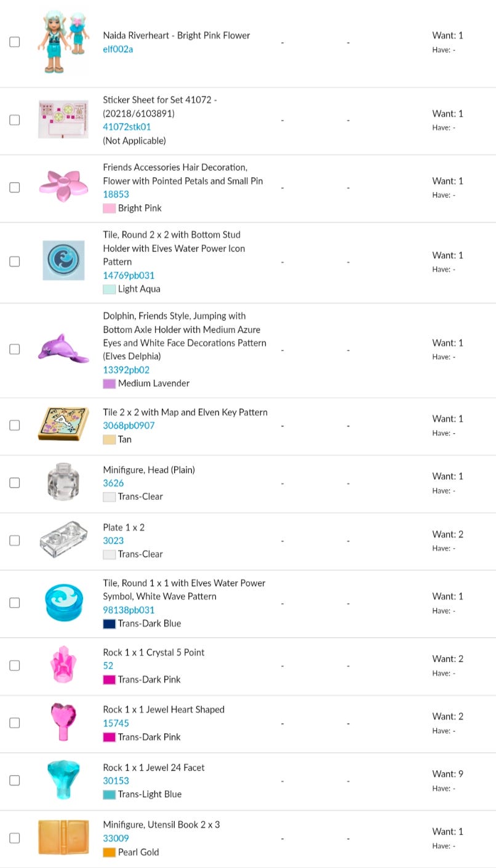Screen dimensions: 496x868
Task: Click the pearl gold book image
Action: tap(63, 837)
